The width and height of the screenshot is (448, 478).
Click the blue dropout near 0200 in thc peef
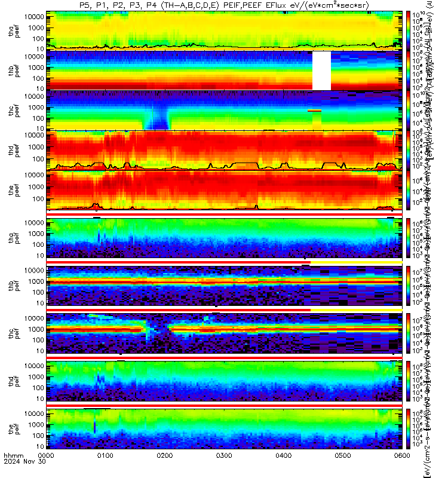click(157, 119)
